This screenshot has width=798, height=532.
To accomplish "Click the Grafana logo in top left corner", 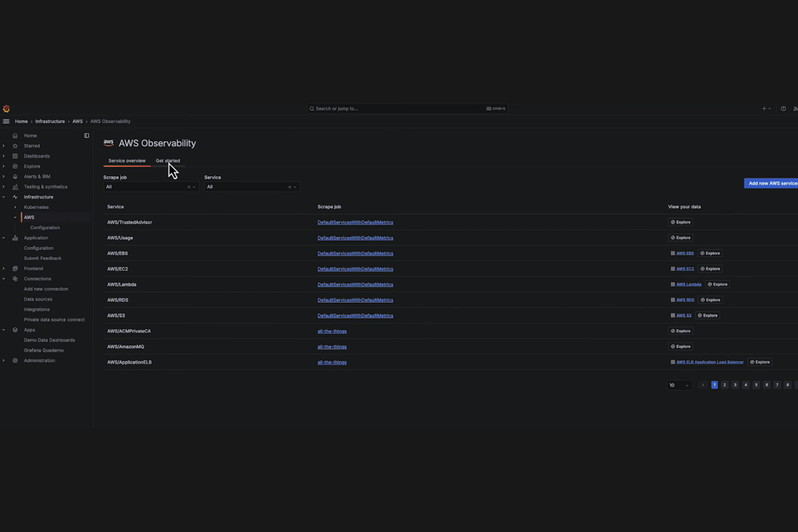I will click(x=6, y=108).
